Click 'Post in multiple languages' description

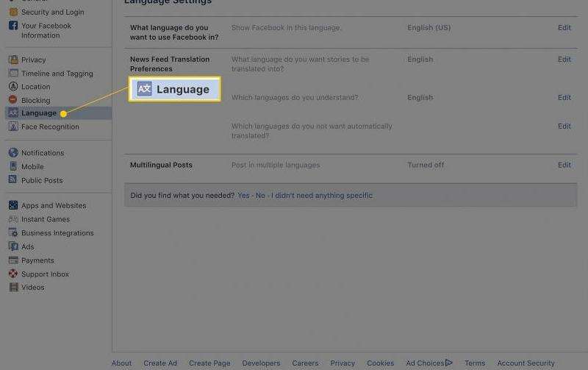tap(276, 165)
